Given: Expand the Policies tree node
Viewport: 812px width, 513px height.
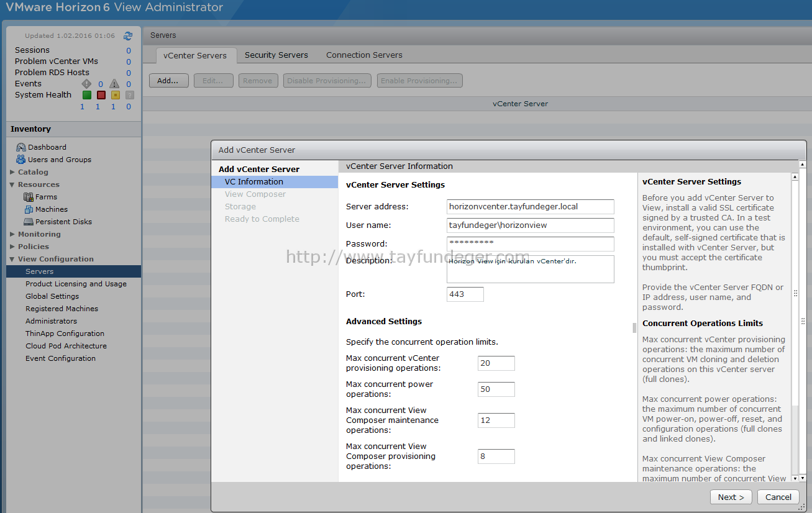Looking at the screenshot, I should click(12, 247).
